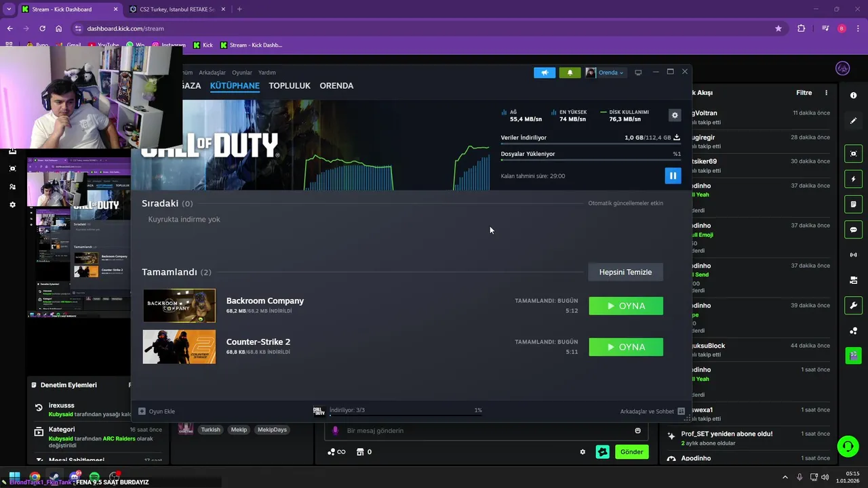Click the Kick profile avatar at top right
Image resolution: width=868 pixels, height=488 pixels.
(843, 68)
